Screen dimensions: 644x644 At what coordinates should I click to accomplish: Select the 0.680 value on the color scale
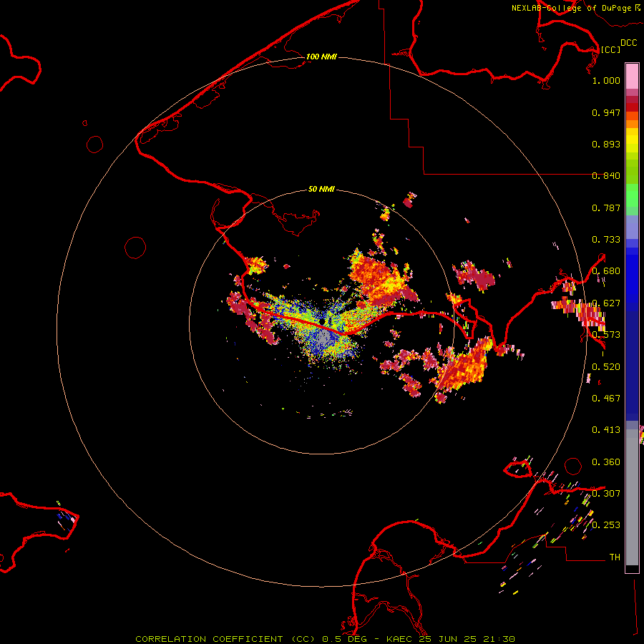tap(606, 271)
